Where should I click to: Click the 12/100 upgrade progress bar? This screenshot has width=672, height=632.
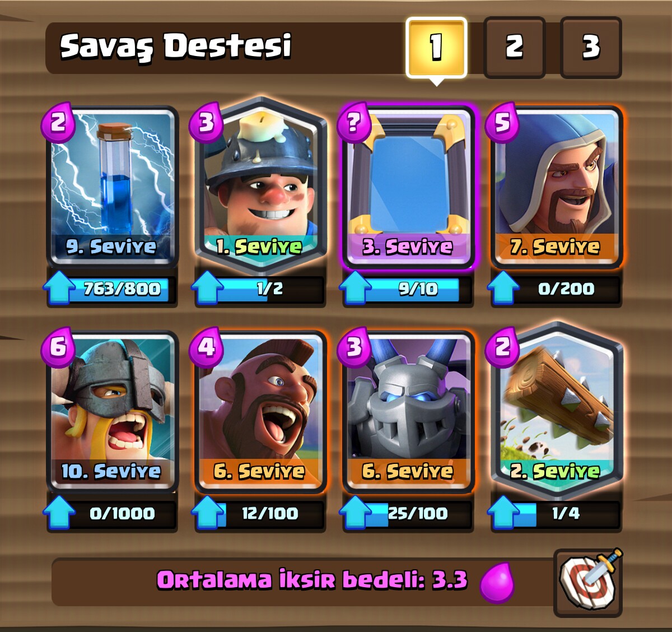tap(260, 514)
